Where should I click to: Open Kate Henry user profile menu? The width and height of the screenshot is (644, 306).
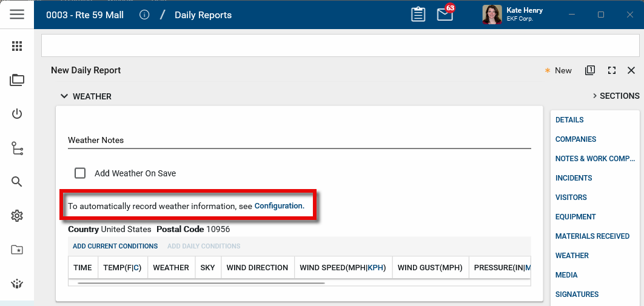pyautogui.click(x=512, y=15)
